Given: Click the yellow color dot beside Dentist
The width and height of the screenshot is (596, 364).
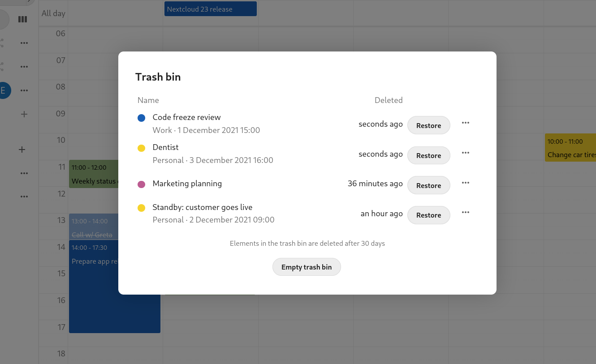Looking at the screenshot, I should [142, 147].
